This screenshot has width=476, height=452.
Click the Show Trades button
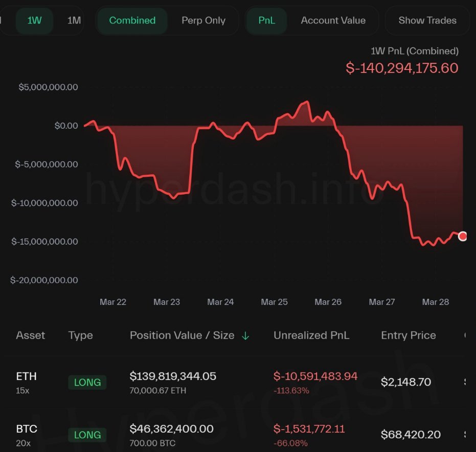(x=427, y=20)
